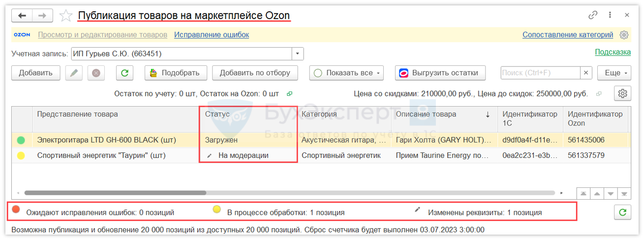Click the Статус column header
Screen dimensions: 644x240
tap(248, 119)
